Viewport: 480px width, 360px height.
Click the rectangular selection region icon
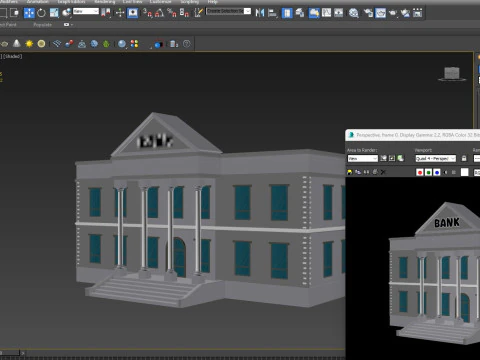(3, 13)
